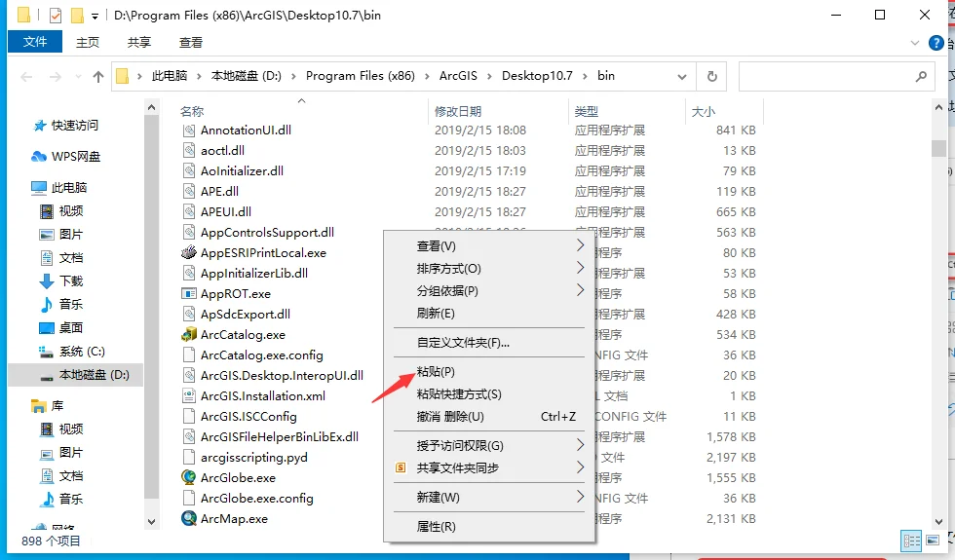
Task: Click the 桌面 desktop icon
Action: [x=47, y=328]
